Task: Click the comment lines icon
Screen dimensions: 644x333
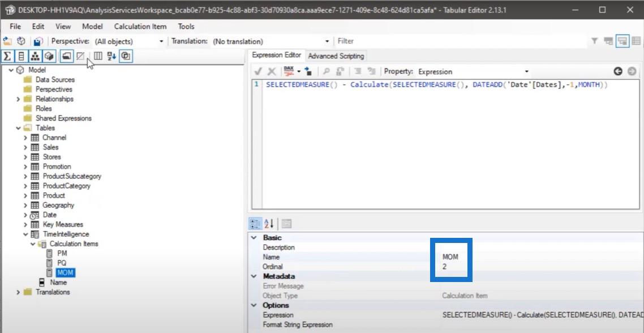Action: tap(358, 71)
